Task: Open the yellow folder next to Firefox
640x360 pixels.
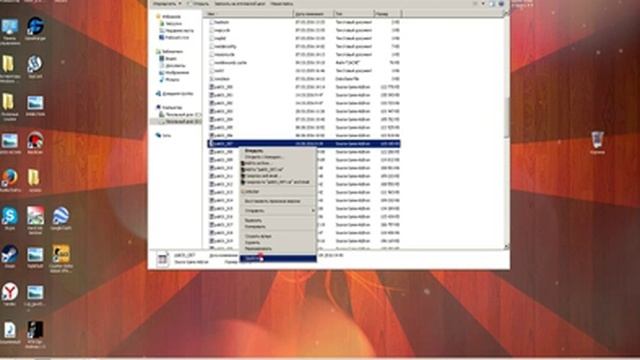Action: point(34,178)
